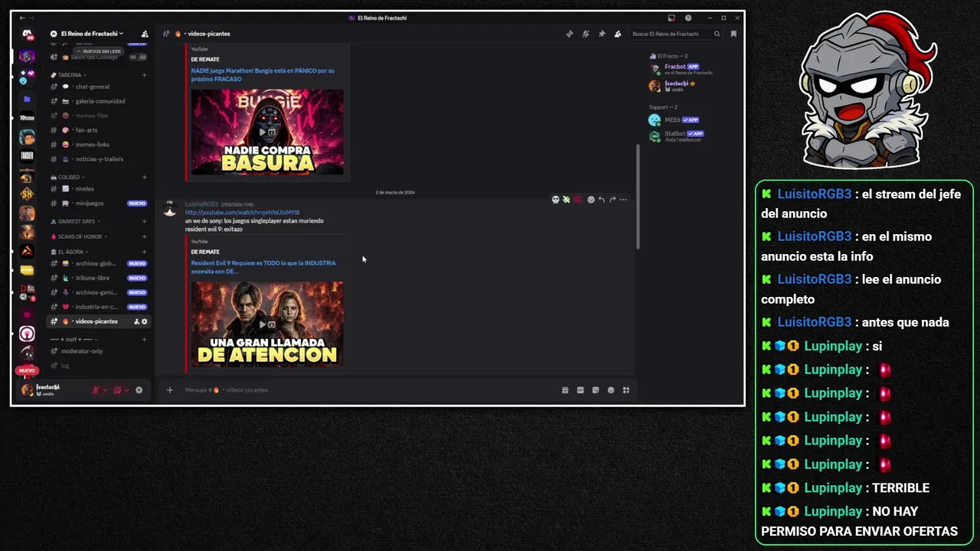The height and width of the screenshot is (551, 980).
Task: Open gift icon in message bar
Action: point(565,390)
